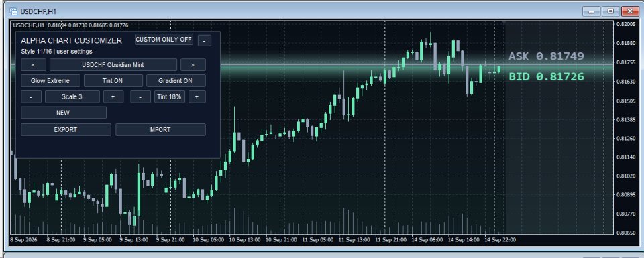Click the Scale 3 value button

[72, 96]
